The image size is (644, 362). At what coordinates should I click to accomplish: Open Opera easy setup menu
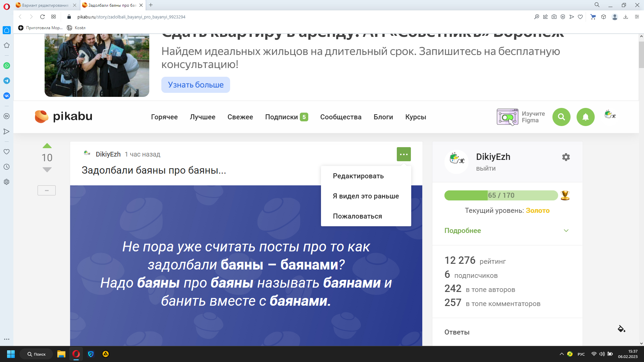point(637,17)
